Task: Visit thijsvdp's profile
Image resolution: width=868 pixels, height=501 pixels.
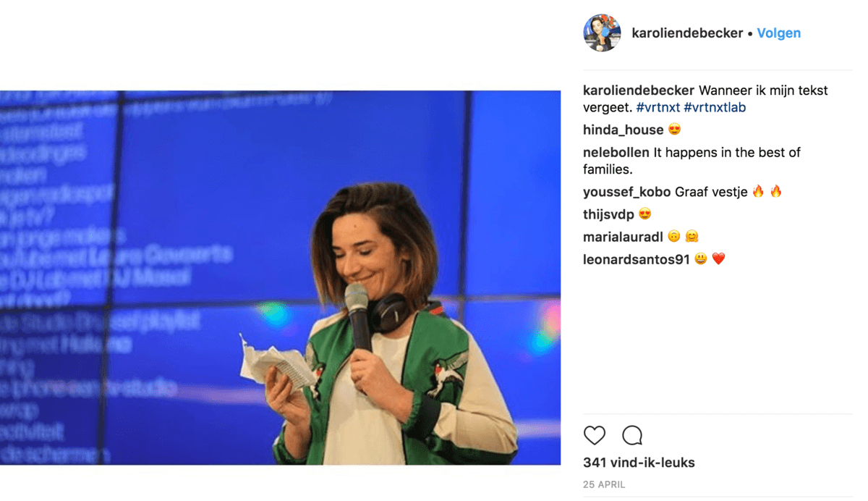Action: 608,214
